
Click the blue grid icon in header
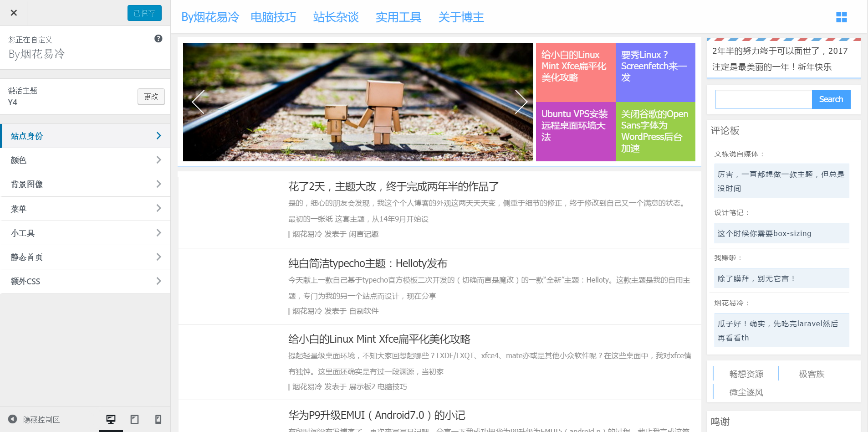[x=842, y=17]
